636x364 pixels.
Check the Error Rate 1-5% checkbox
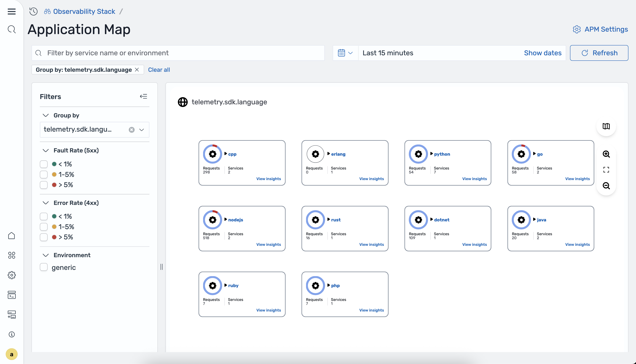[x=44, y=227]
